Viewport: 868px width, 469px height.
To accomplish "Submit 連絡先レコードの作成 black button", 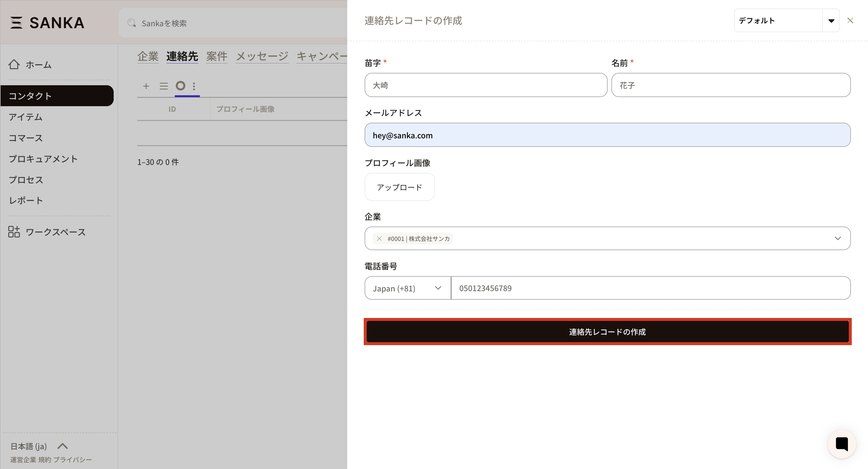I will click(x=607, y=332).
